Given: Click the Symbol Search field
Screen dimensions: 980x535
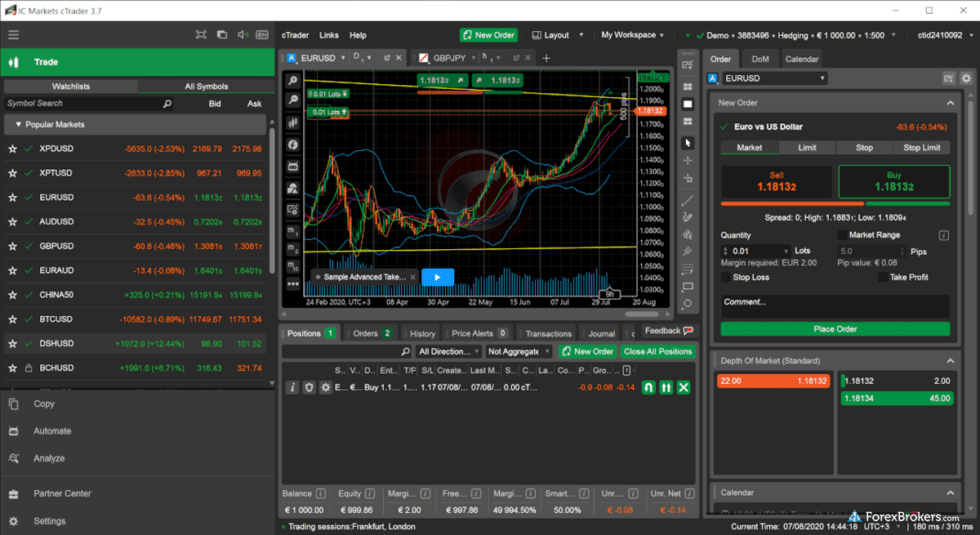Looking at the screenshot, I should click(x=88, y=104).
